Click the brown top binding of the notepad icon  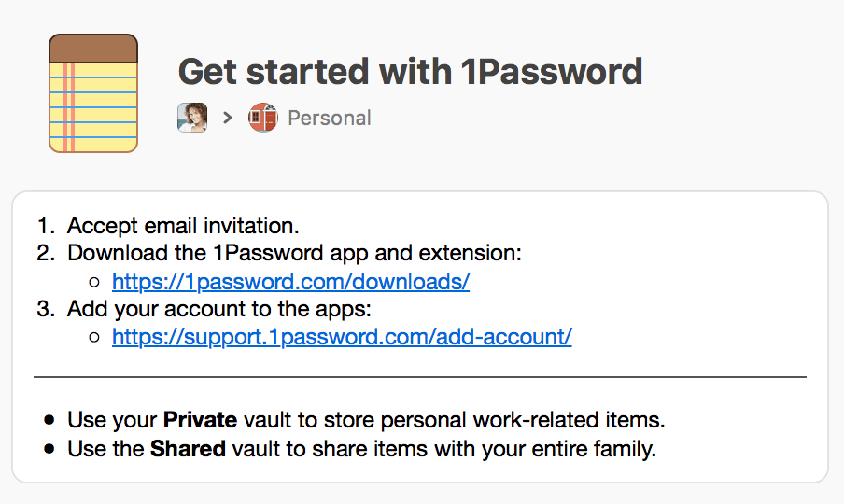point(93,49)
